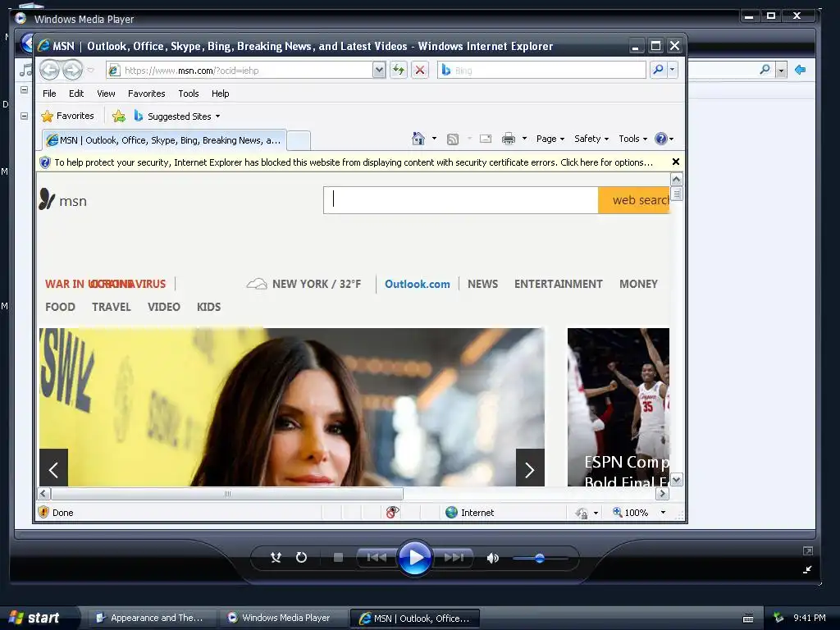This screenshot has width=840, height=630.
Task: Click the Windows start button
Action: [39, 618]
